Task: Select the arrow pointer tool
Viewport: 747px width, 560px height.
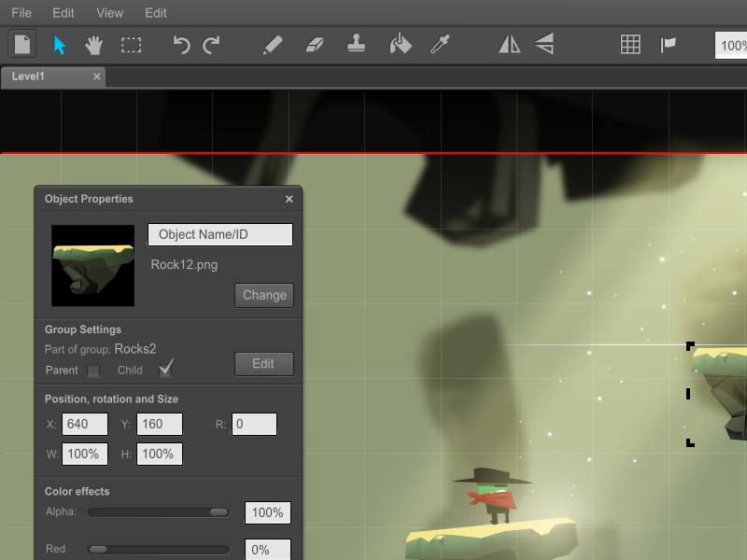Action: click(x=59, y=44)
